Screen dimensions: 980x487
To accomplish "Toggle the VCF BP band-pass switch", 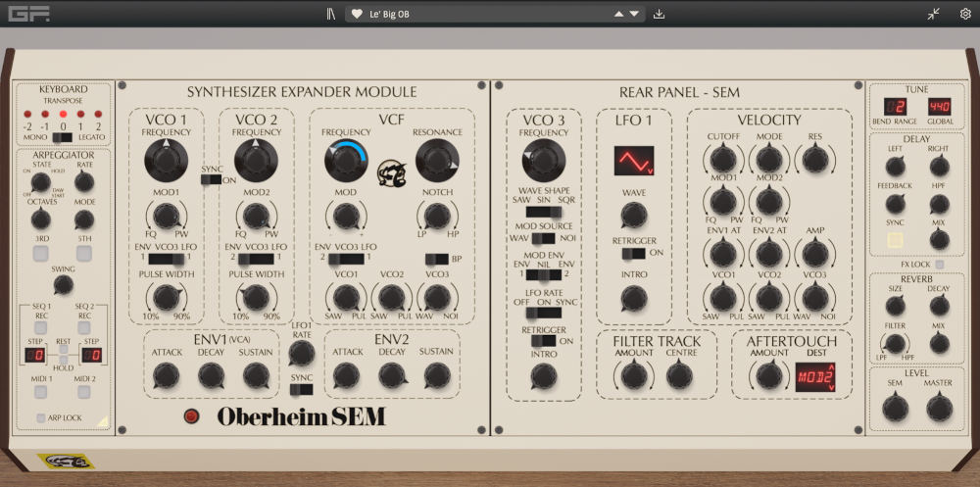I will coord(437,259).
